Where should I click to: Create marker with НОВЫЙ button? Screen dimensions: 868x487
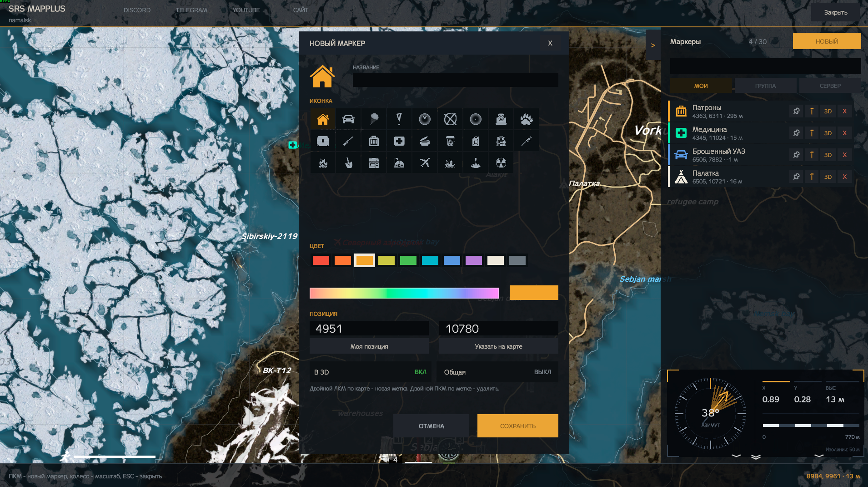pyautogui.click(x=827, y=41)
